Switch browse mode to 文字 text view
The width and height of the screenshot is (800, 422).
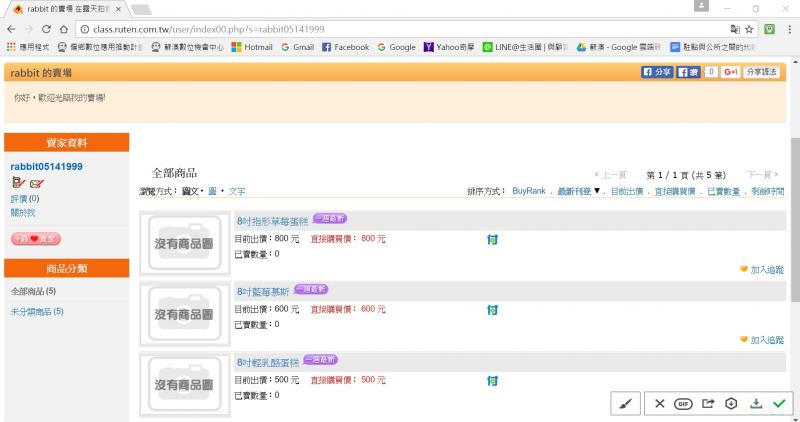[237, 191]
